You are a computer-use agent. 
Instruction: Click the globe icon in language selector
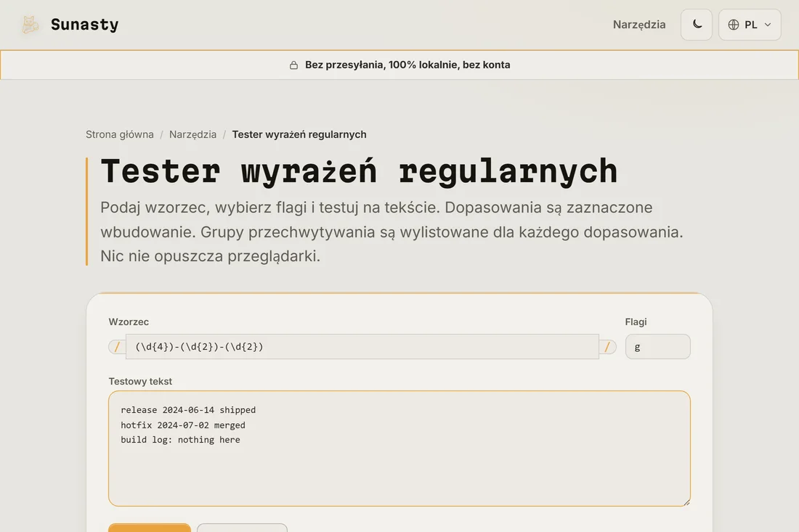(x=734, y=25)
